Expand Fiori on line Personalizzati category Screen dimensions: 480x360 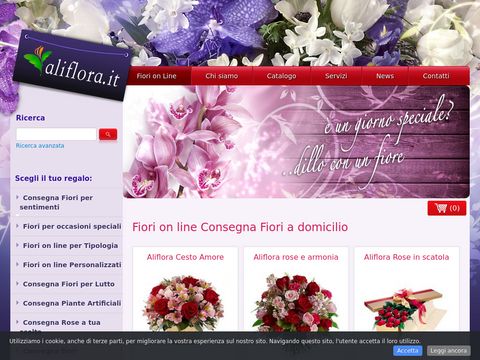pos(72,265)
